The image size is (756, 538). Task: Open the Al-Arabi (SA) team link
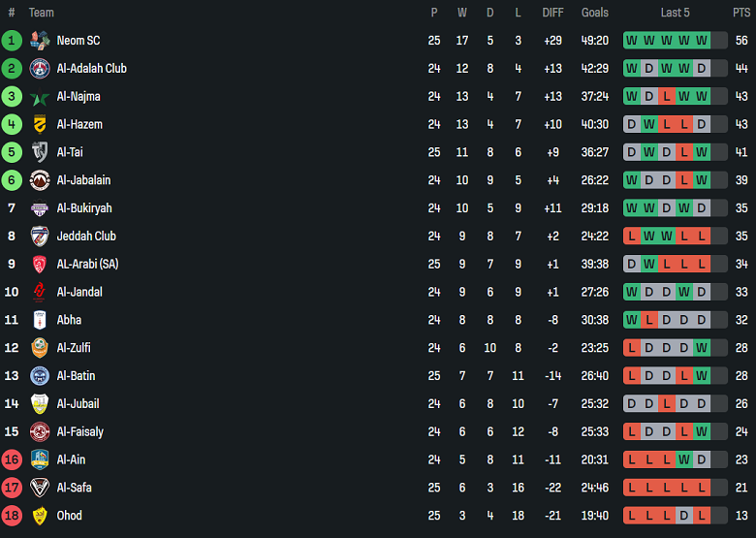tap(87, 264)
